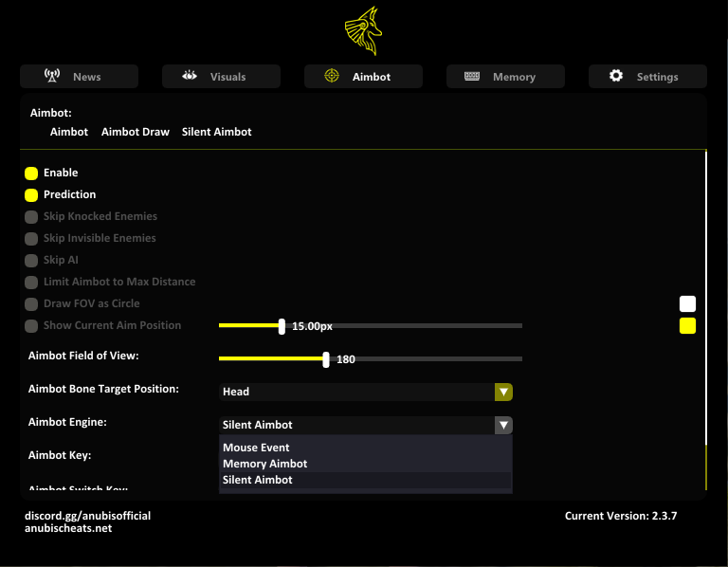
Task: Click the Aimbot Field of View slider handle
Action: pos(326,359)
